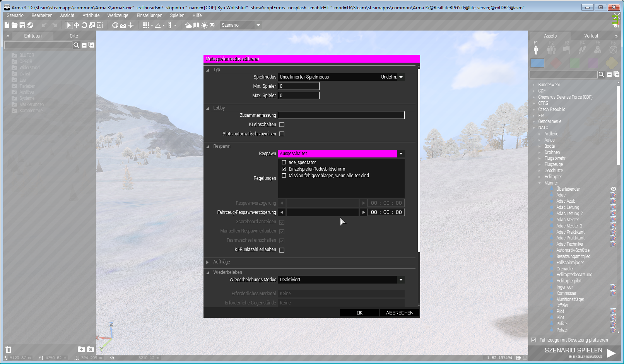Toggle the binoculars vision mode icon

point(212,25)
